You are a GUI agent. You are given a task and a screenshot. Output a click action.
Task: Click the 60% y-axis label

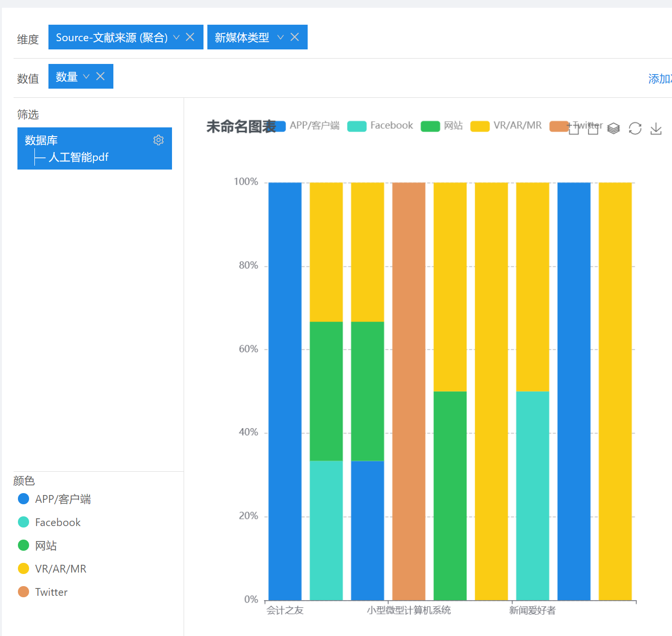[249, 349]
